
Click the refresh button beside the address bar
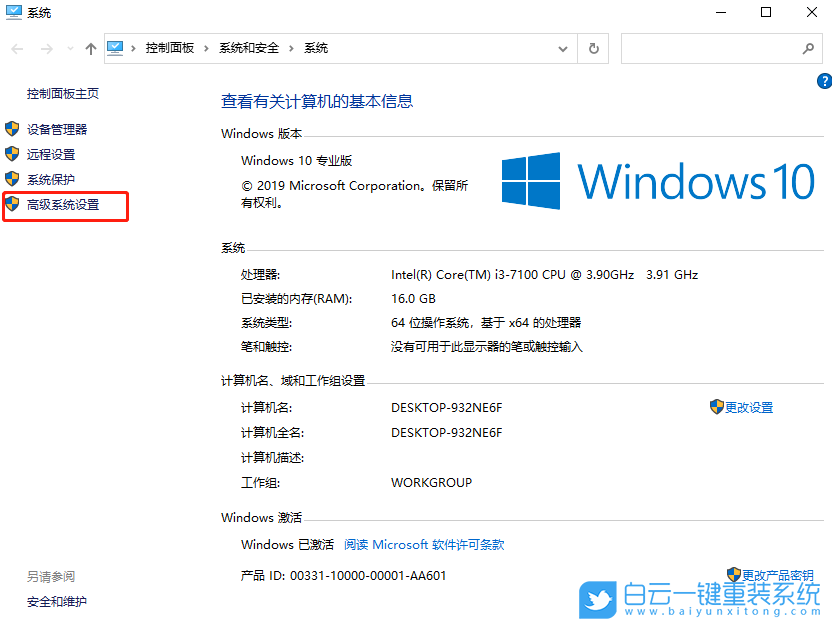pyautogui.click(x=593, y=47)
